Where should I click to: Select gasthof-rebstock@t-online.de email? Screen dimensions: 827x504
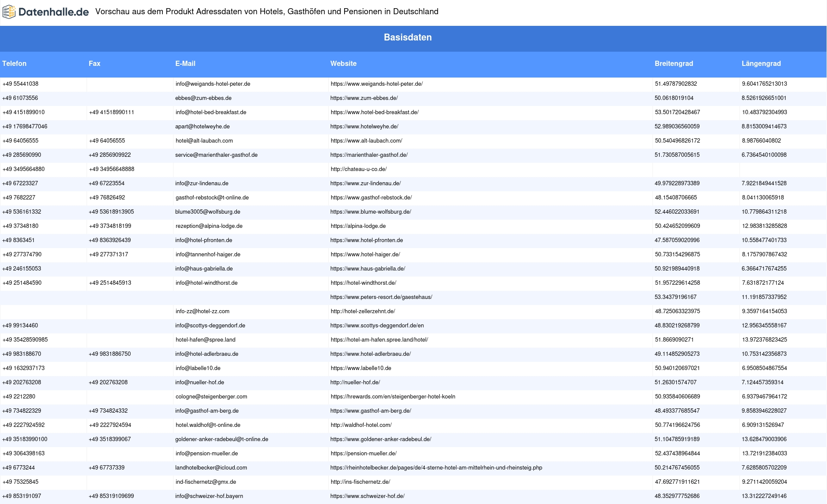212,198
